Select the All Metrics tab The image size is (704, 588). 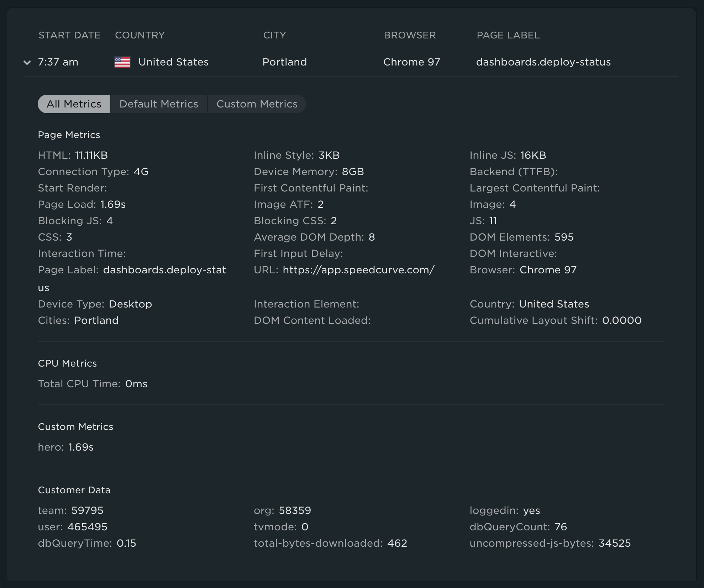[74, 104]
